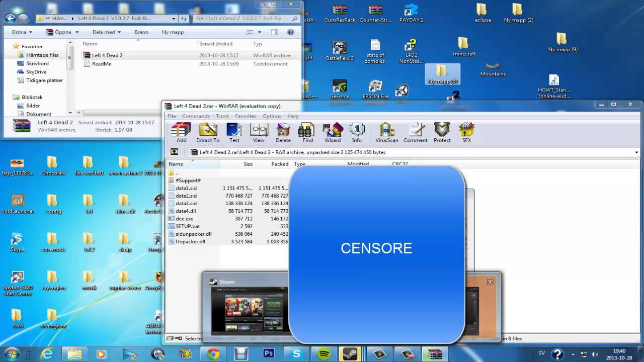Open the File menu in WinRAR

pos(172,116)
